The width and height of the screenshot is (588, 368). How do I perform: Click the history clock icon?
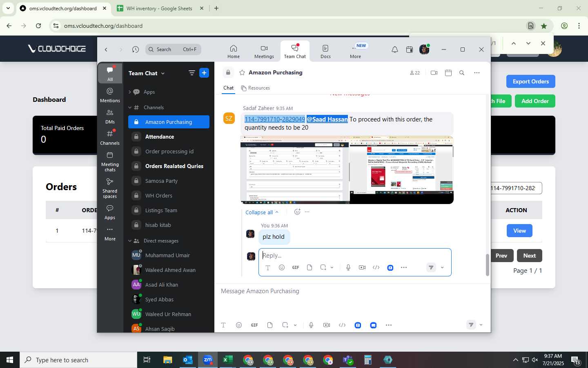pyautogui.click(x=136, y=49)
